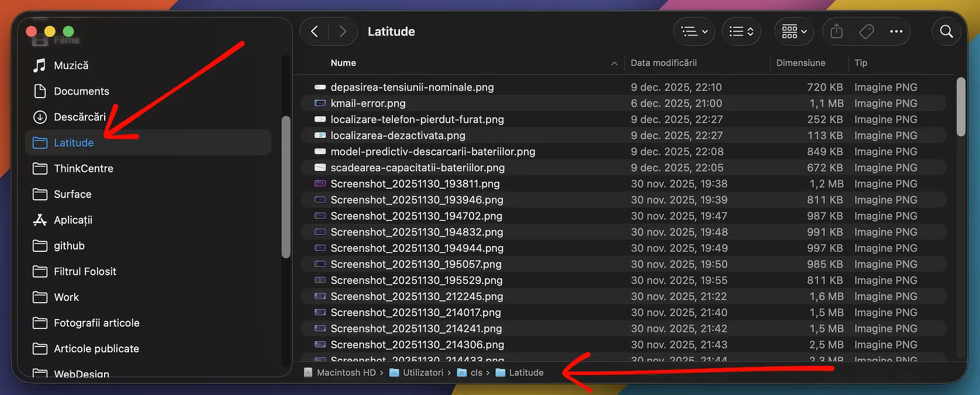Click the Tags icon in toolbar
The height and width of the screenshot is (395, 980).
(x=867, y=32)
